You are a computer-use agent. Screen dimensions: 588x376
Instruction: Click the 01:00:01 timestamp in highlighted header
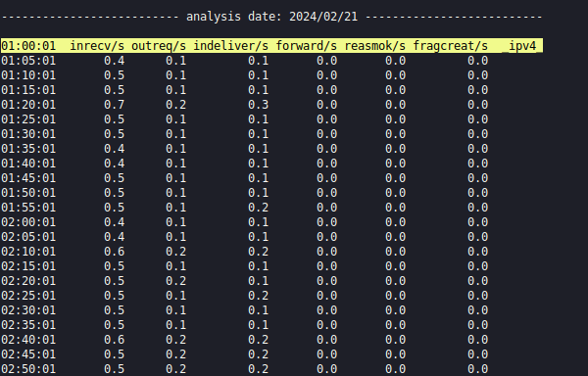(x=28, y=46)
